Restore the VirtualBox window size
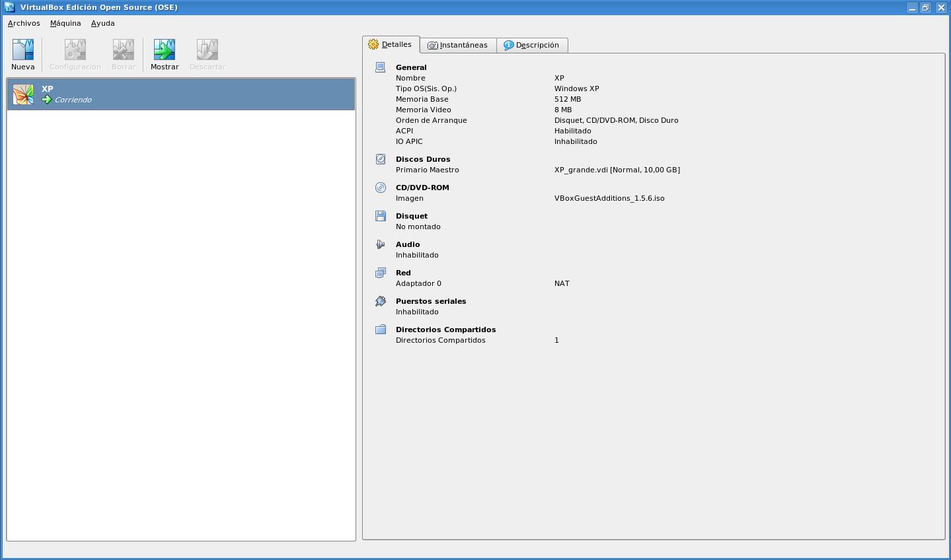This screenshot has width=951, height=560. pos(926,7)
